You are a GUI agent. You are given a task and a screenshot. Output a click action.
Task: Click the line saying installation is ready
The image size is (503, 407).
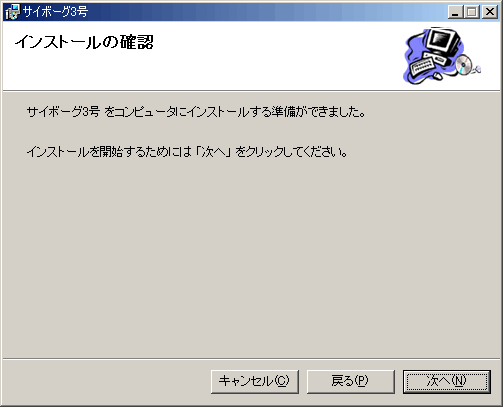coord(196,112)
